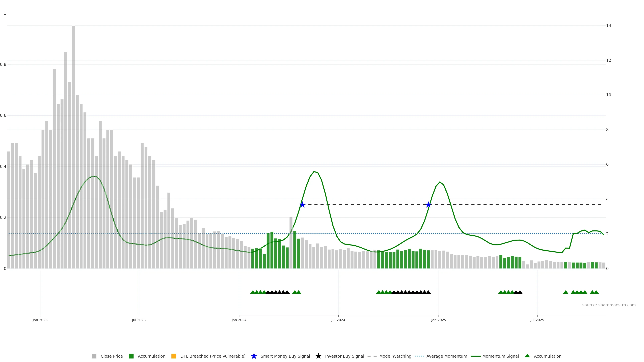Click the Jul 2025 axis label
The height and width of the screenshot is (362, 644).
coord(537,320)
